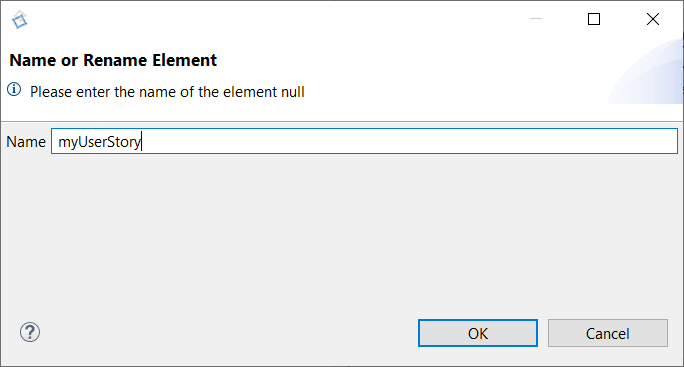Open help via the question mark icon
This screenshot has width=684, height=367.
tap(30, 333)
